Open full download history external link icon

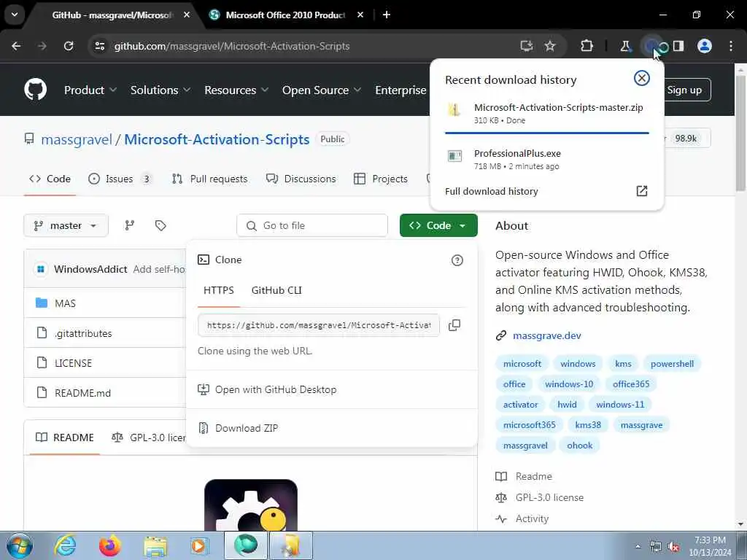point(642,191)
